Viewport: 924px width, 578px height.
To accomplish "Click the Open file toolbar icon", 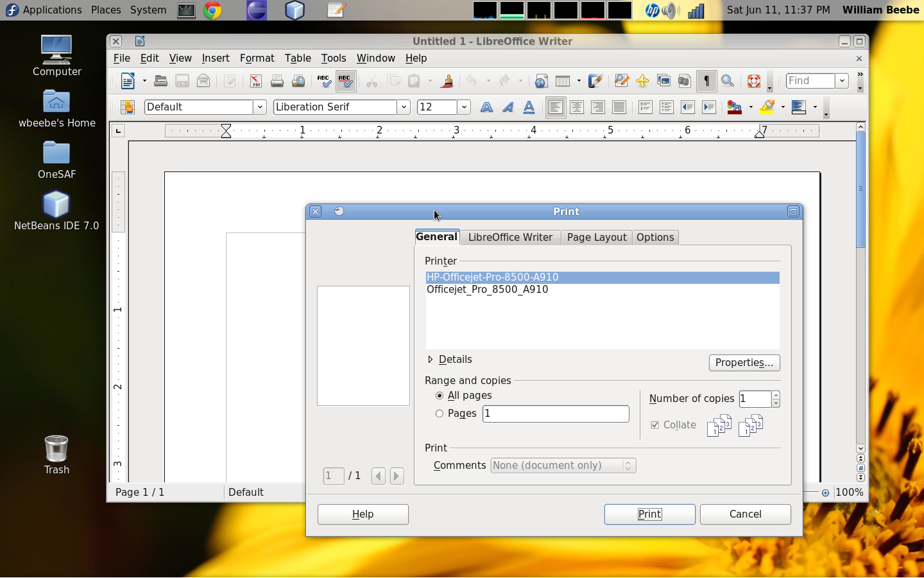I will tap(161, 81).
